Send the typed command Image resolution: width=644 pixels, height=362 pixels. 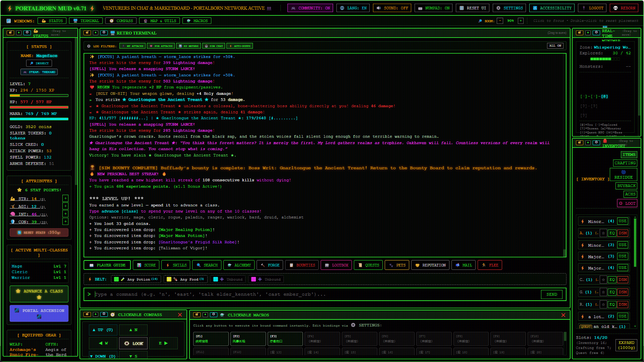click(x=551, y=294)
